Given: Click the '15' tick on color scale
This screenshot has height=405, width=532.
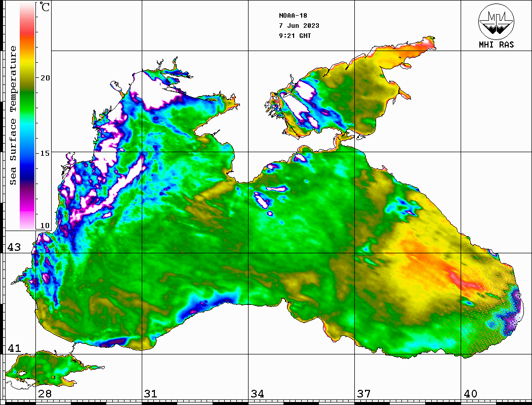Looking at the screenshot, I should 45,153.
